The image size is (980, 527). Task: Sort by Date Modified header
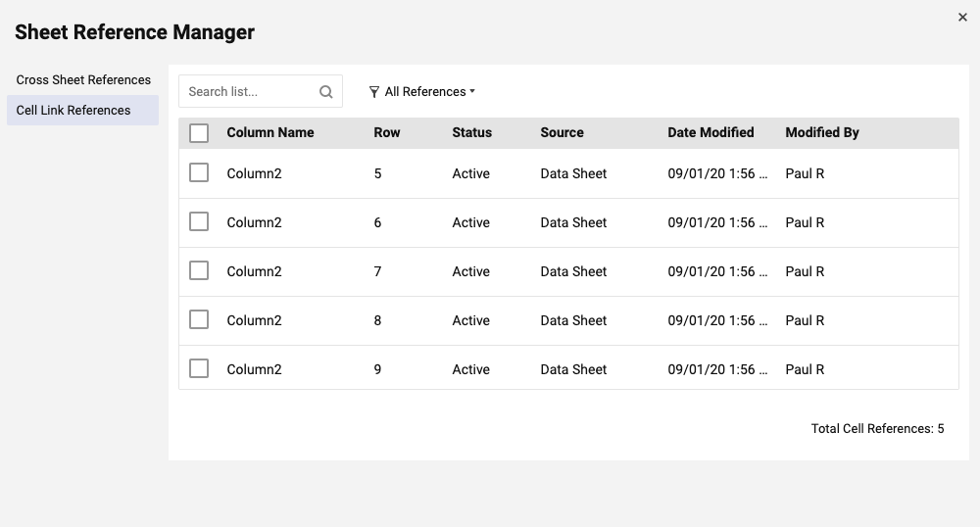point(710,133)
